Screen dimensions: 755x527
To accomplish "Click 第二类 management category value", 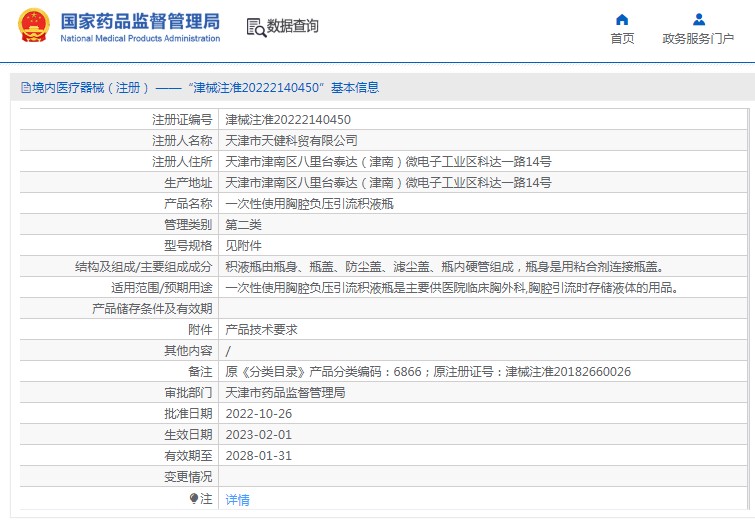I will coord(243,224).
